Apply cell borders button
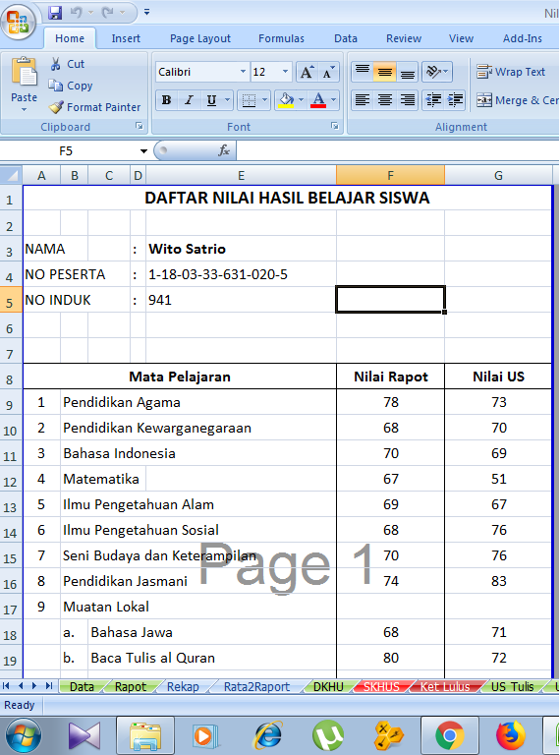Image resolution: width=560 pixels, height=755 pixels. (x=249, y=100)
